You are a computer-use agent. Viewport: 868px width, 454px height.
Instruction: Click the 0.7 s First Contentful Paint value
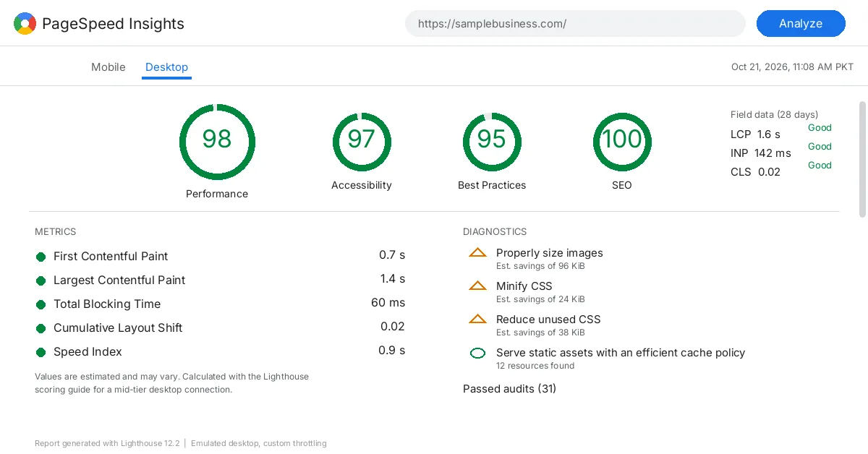click(x=392, y=255)
